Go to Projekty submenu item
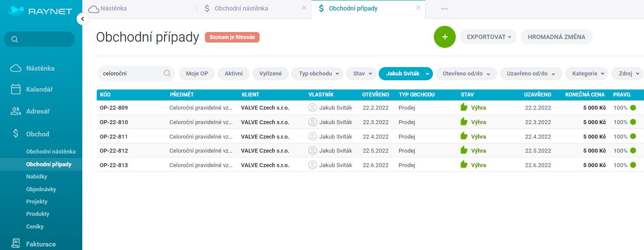The image size is (644, 250). point(37,201)
